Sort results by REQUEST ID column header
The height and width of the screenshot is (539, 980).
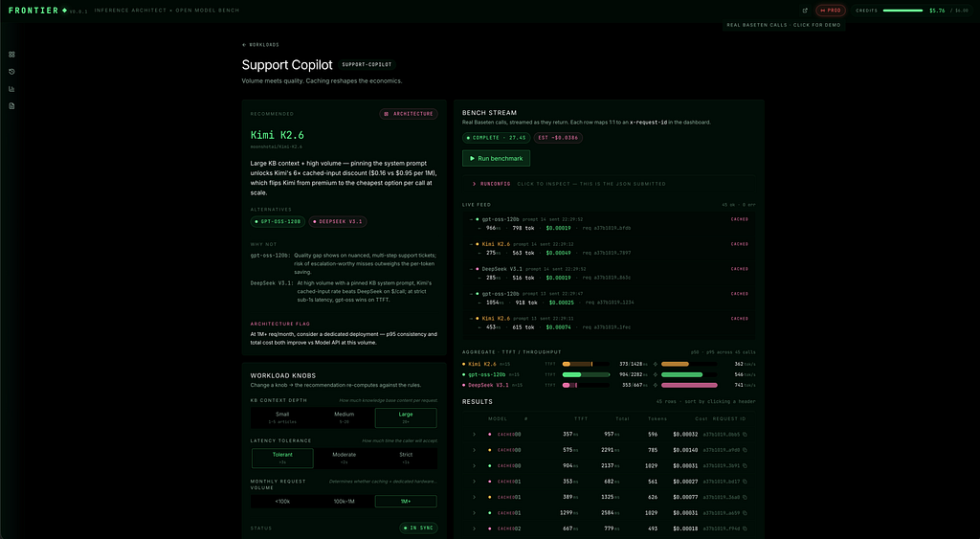click(x=728, y=419)
